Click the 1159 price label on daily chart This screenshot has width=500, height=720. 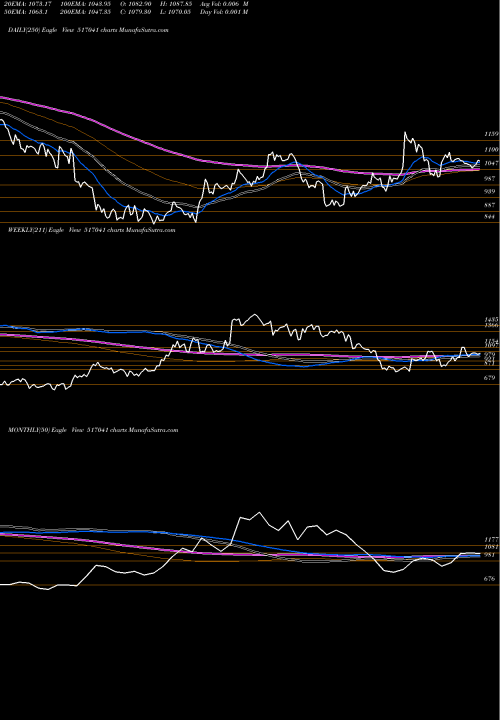point(491,134)
